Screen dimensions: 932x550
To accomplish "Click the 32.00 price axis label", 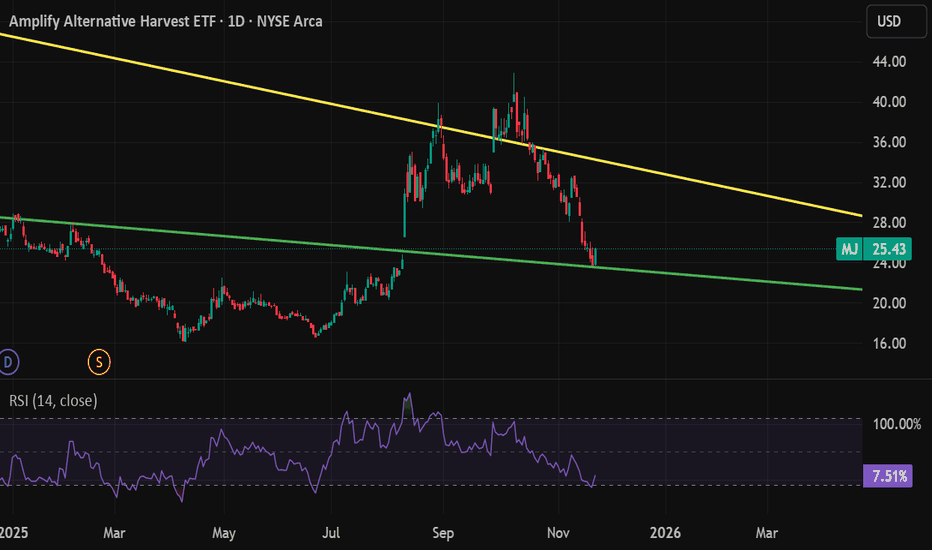I will 888,182.
